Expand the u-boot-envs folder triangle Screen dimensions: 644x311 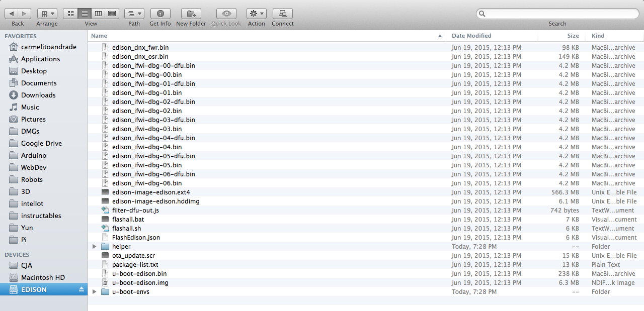pos(94,292)
